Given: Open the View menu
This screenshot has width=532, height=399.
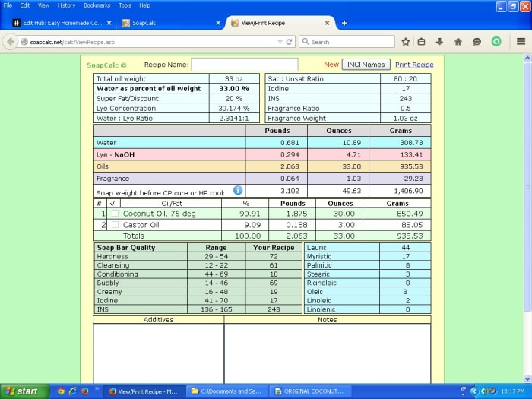Looking at the screenshot, I should (43, 5).
